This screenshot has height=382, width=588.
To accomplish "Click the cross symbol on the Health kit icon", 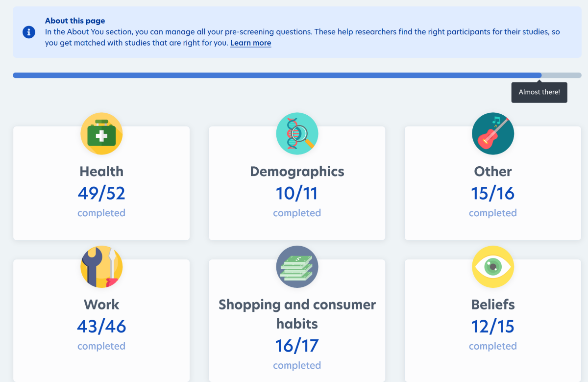I will [x=101, y=136].
